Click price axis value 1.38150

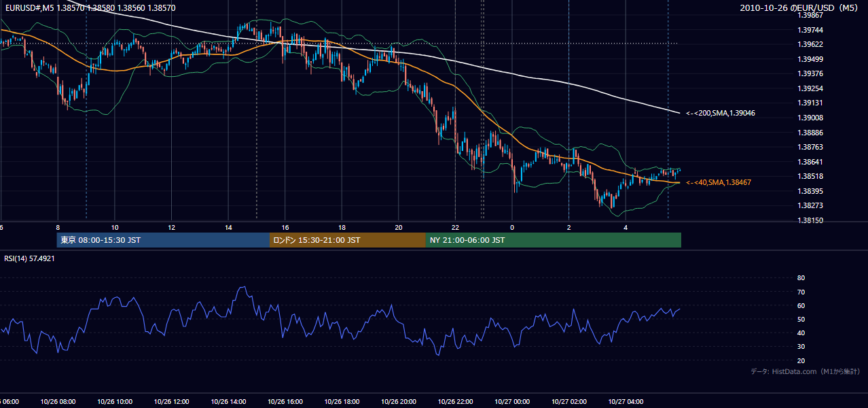pos(810,220)
